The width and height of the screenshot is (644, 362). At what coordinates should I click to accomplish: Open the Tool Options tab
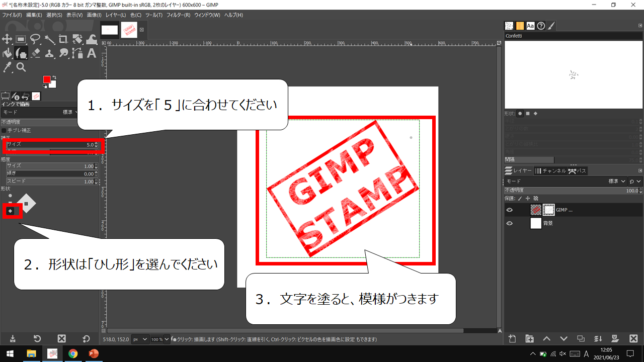6,96
